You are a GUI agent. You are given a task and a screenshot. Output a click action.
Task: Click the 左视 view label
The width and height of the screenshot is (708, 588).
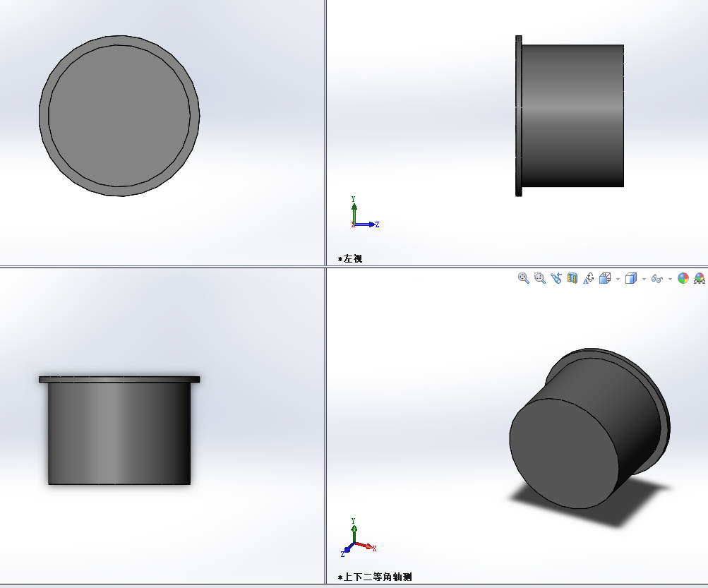click(x=350, y=259)
